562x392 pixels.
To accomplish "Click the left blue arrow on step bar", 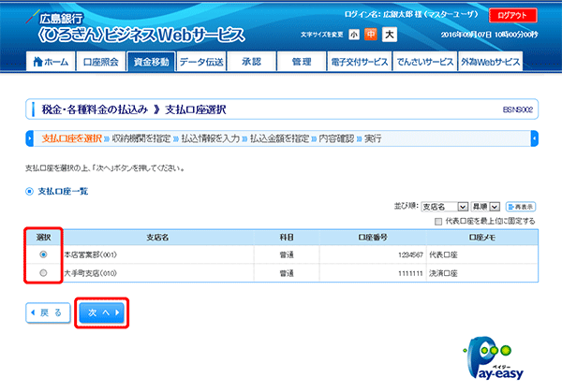I will 30,138.
